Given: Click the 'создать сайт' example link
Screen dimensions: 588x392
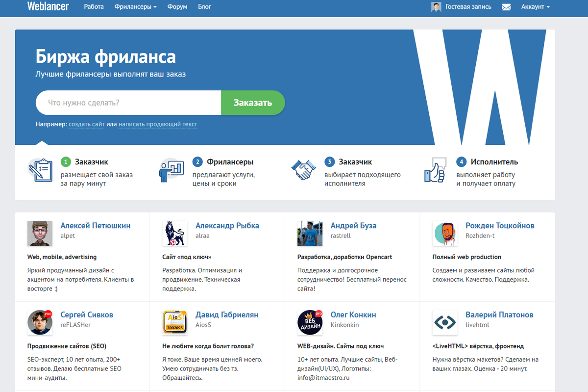Looking at the screenshot, I should click(86, 124).
